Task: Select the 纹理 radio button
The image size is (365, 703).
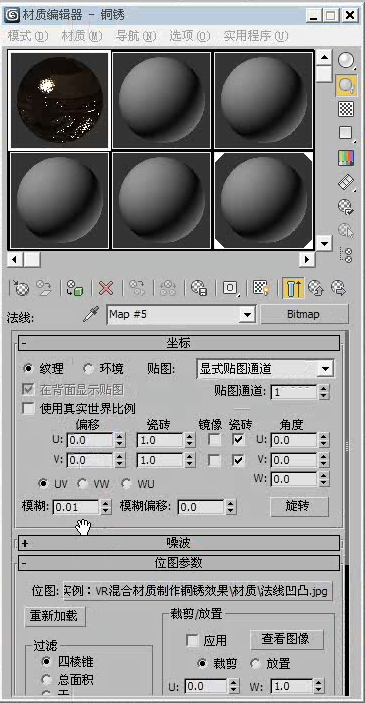Action: (29, 369)
